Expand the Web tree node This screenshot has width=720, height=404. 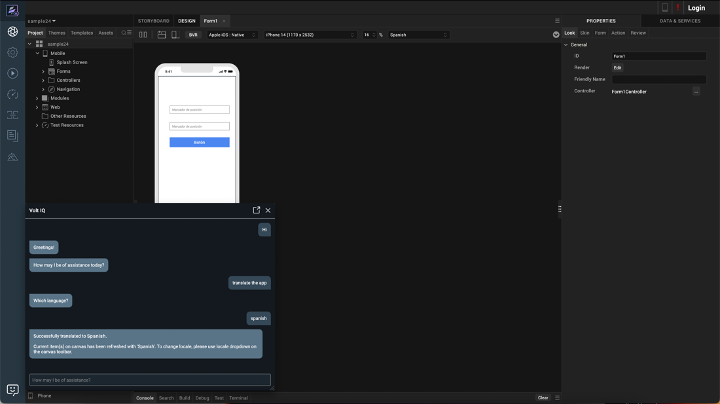point(37,107)
